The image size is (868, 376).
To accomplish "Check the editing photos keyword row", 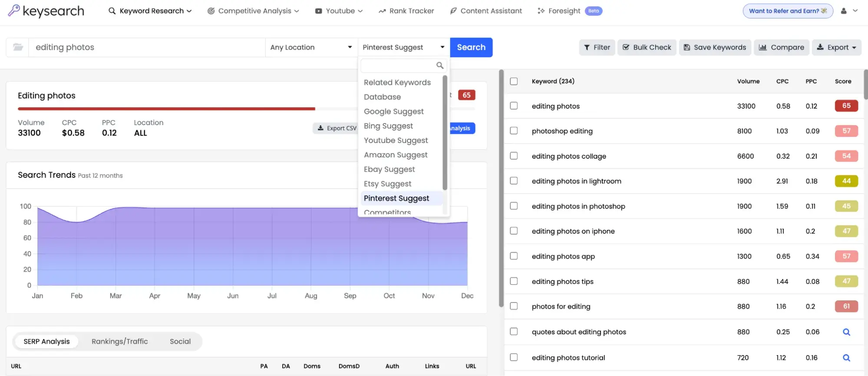I will pos(514,106).
